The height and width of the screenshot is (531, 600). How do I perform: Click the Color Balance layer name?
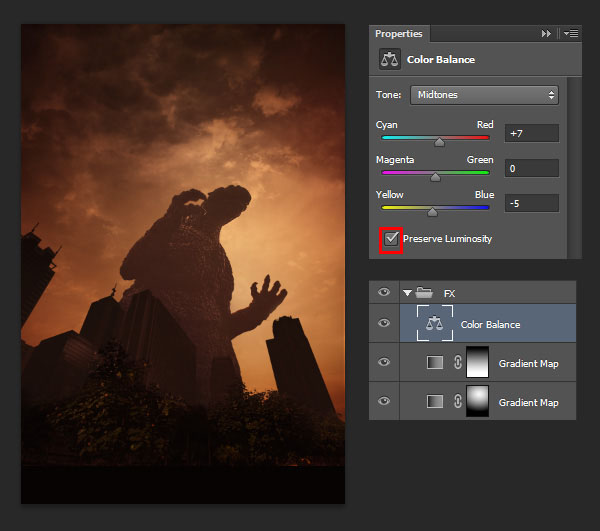pyautogui.click(x=490, y=325)
